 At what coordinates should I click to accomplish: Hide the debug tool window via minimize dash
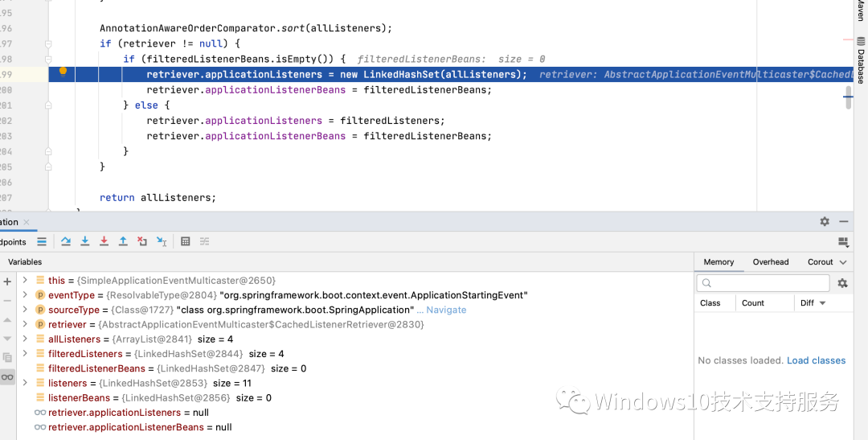pyautogui.click(x=844, y=222)
